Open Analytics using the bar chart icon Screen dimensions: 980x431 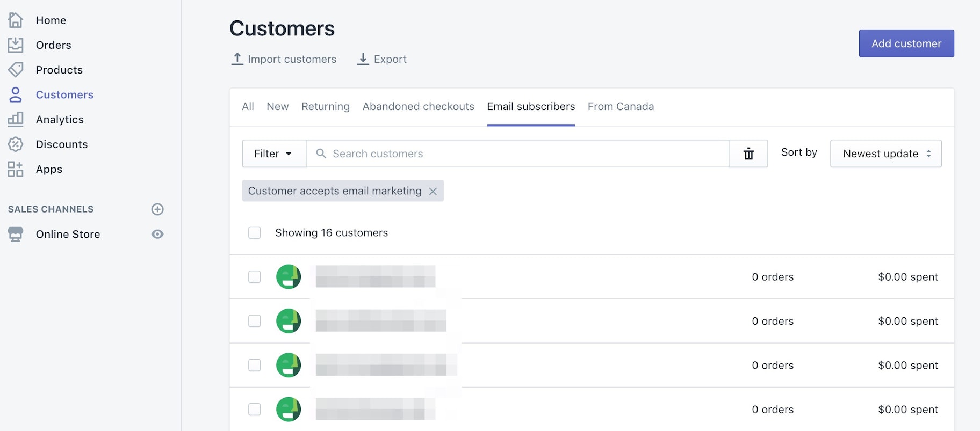(x=16, y=119)
